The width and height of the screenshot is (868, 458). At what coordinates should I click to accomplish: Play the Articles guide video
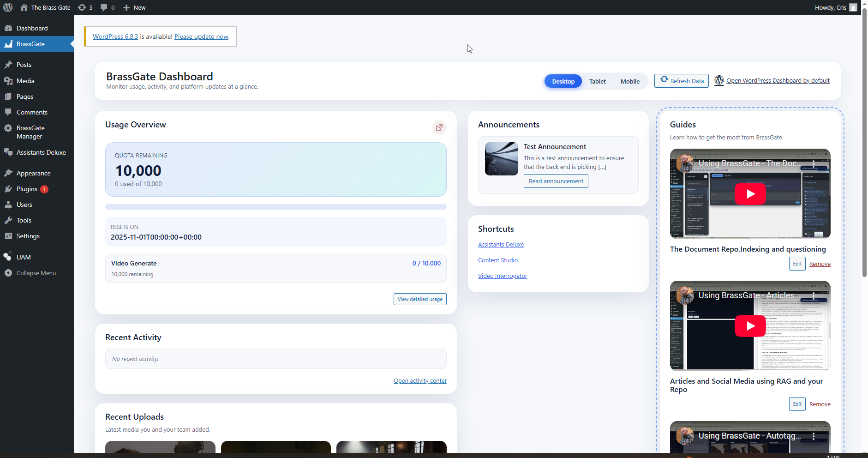click(750, 326)
